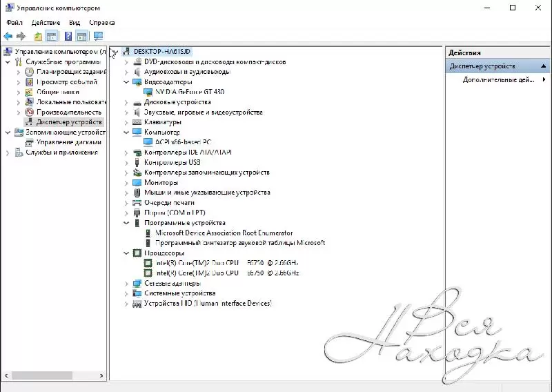Collapse the Видеоадаптеры category
This screenshot has height=392, width=552.
click(126, 82)
